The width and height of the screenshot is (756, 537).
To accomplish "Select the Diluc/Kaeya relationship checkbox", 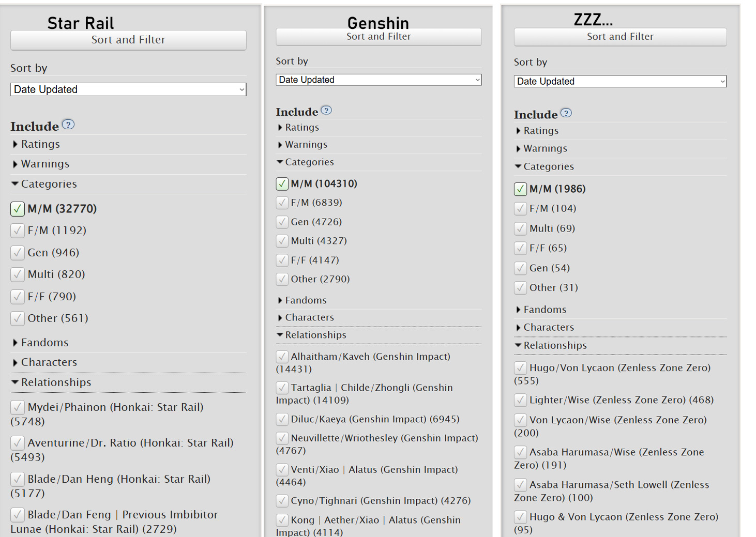I will [x=282, y=419].
